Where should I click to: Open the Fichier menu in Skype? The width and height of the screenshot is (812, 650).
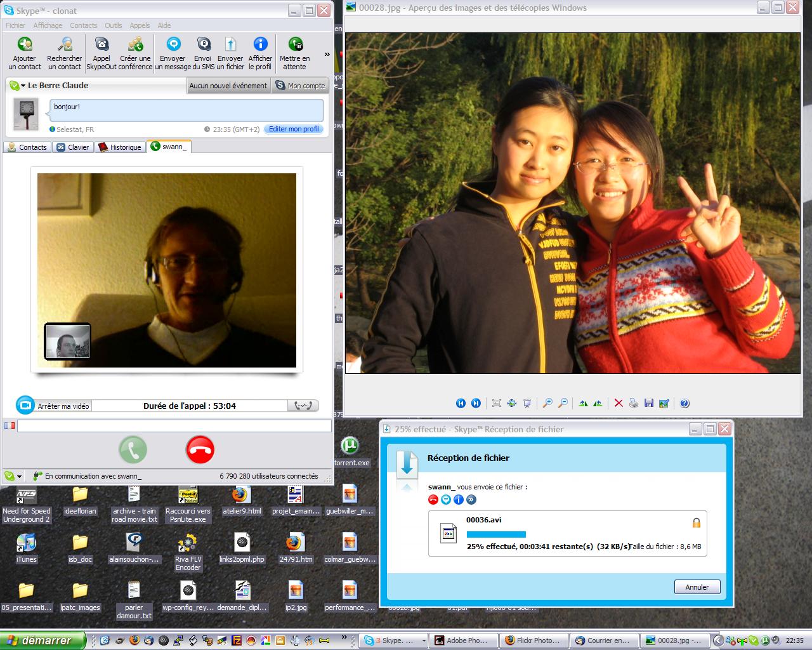[x=16, y=25]
